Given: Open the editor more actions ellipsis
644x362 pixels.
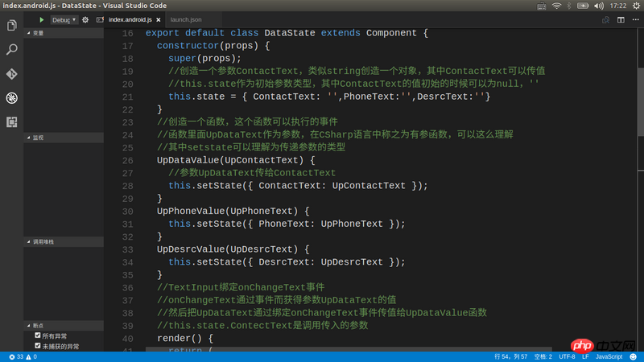Looking at the screenshot, I should [635, 19].
